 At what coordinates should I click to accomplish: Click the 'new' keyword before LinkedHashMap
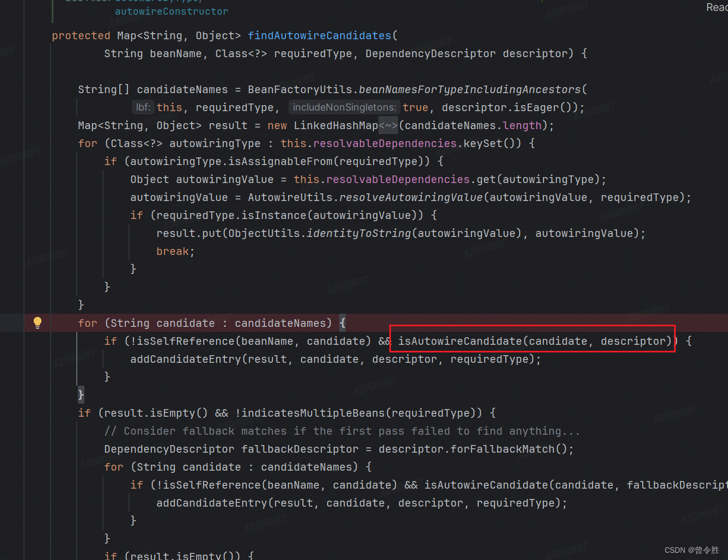277,125
